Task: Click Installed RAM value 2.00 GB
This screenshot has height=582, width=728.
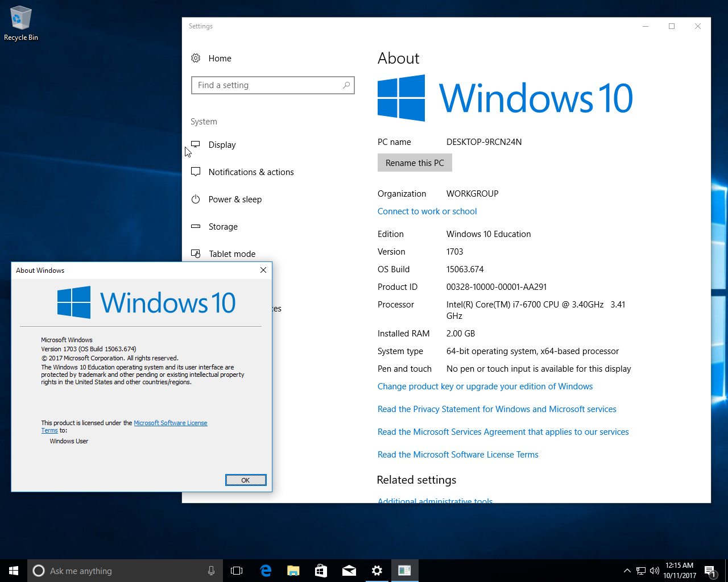Action: pos(461,334)
